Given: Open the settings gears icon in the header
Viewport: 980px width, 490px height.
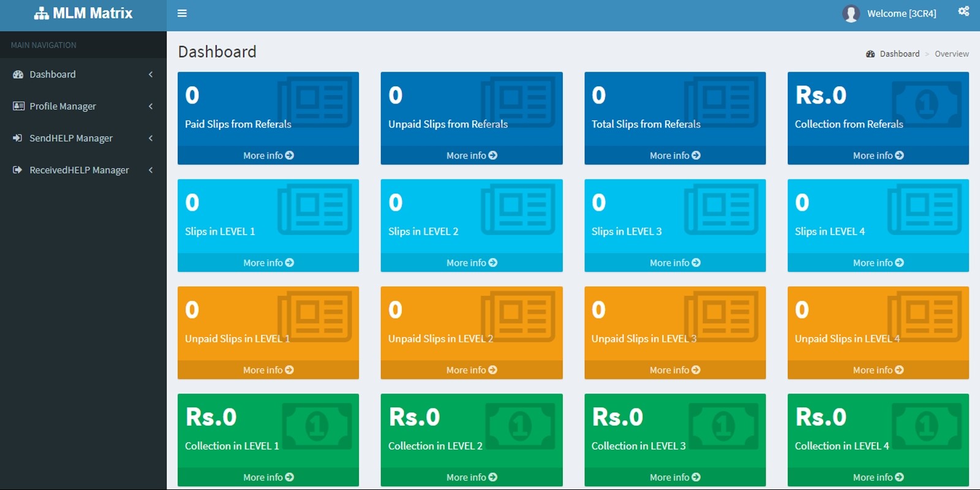Looking at the screenshot, I should pyautogui.click(x=963, y=12).
